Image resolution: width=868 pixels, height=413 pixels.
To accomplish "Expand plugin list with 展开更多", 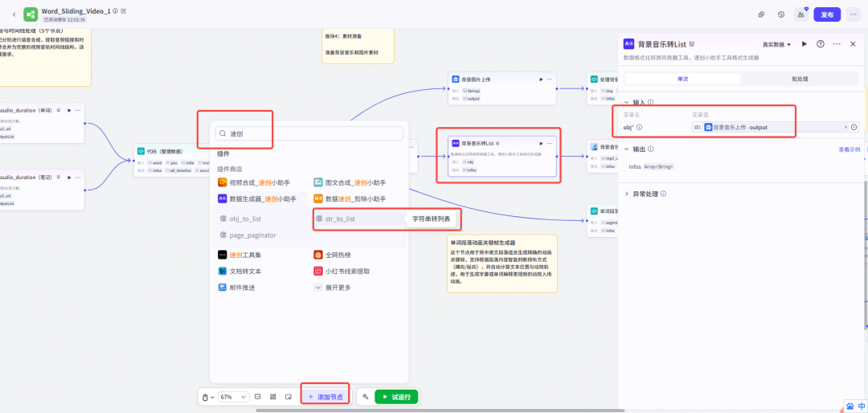I will click(x=333, y=288).
